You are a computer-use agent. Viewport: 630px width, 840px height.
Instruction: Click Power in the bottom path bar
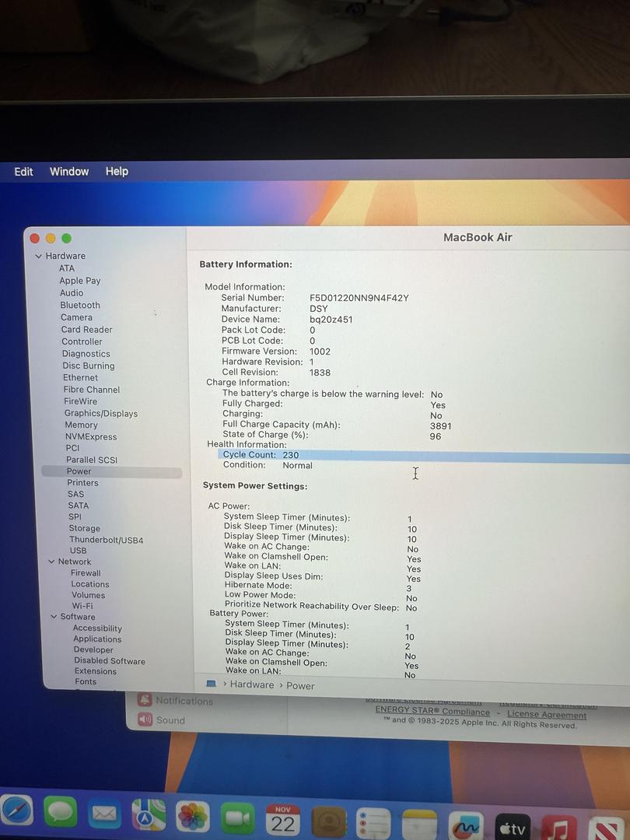point(300,686)
